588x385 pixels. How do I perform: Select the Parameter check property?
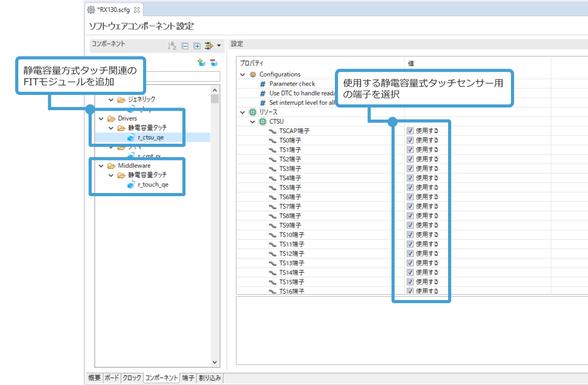click(x=292, y=84)
